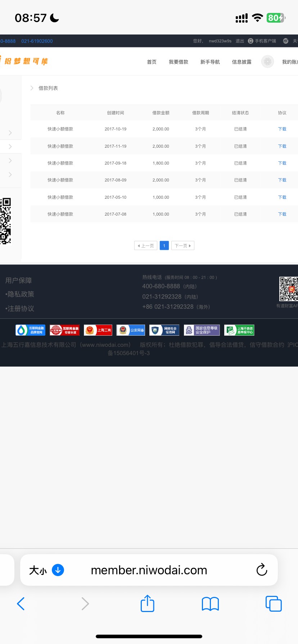Click the 公安网备 badge
Viewport: 298px width, 644px height.
(x=131, y=330)
